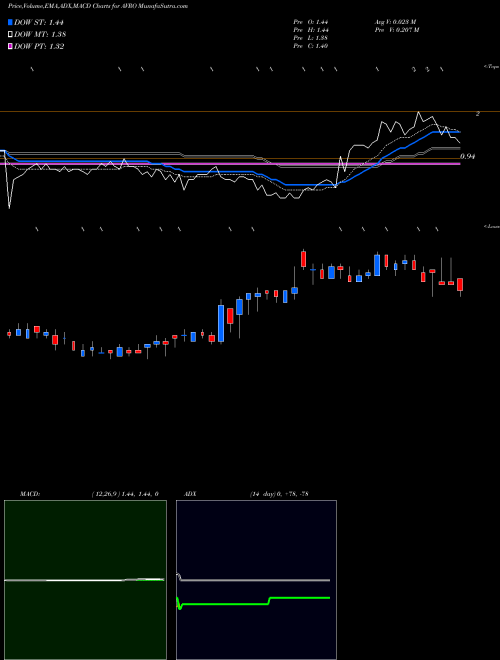Viewport: 500px width, 660px height.
Task: Click the 'Pre H: 1.44' high value
Action: point(311,30)
